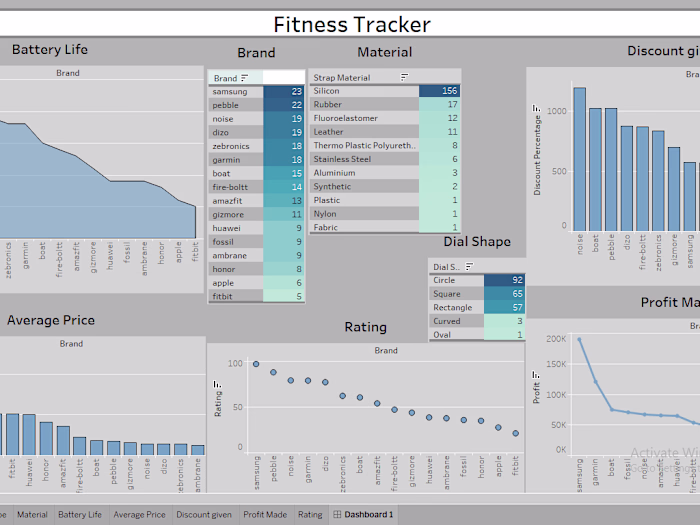Click the amazfit bar in Average Price chart
The width and height of the screenshot is (700, 525).
click(63, 441)
